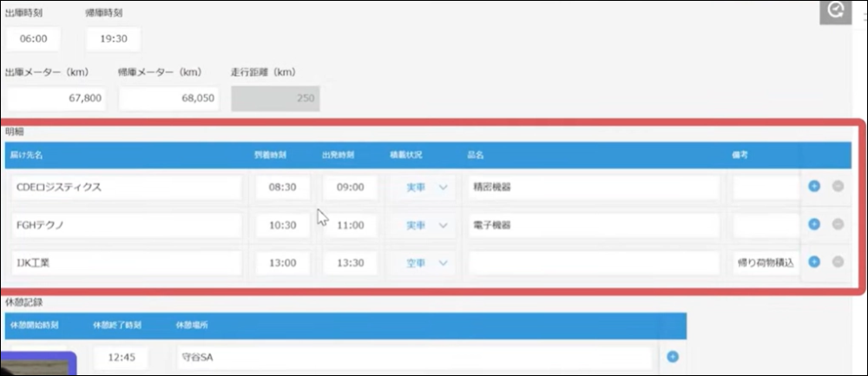
Task: Edit the 帰庫時刻 field showing 19:30
Action: [x=113, y=39]
